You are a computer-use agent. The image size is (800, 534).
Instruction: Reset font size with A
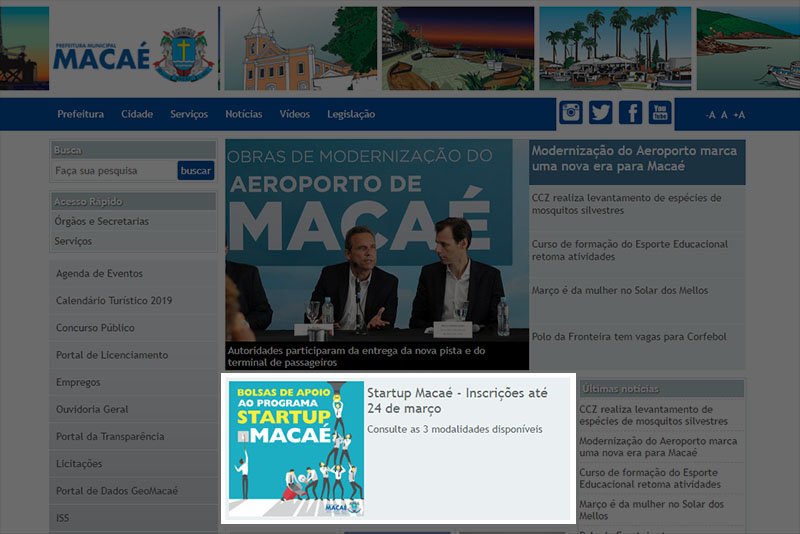(724, 115)
